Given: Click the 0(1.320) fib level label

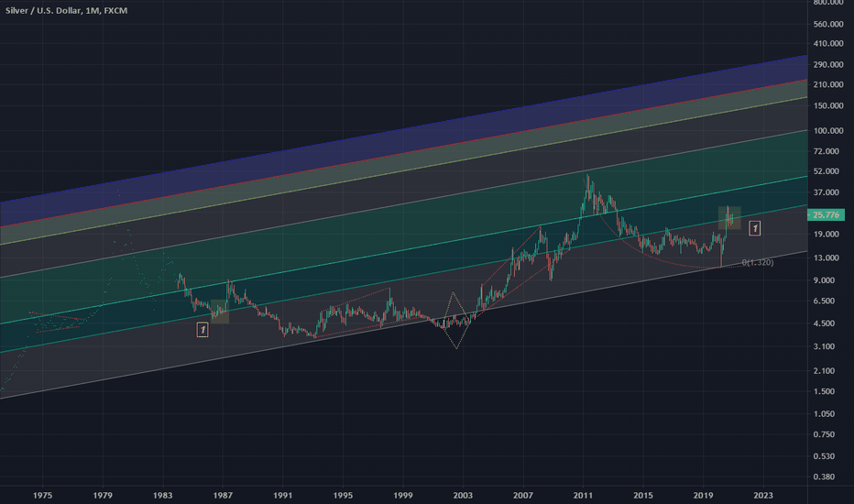Looking at the screenshot, I should (758, 263).
